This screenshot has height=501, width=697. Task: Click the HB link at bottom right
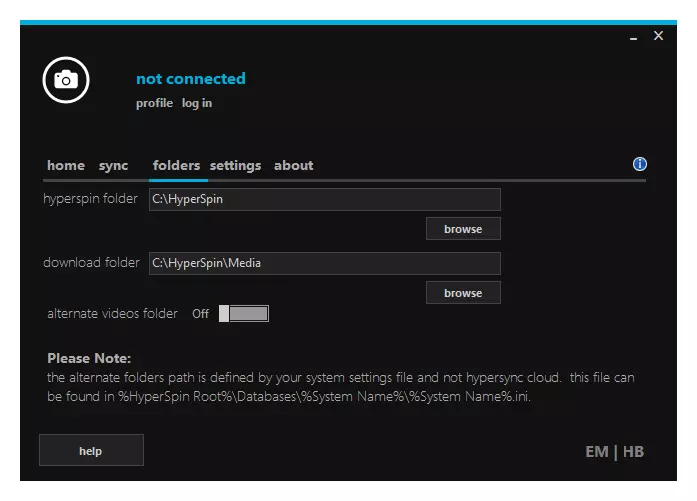tap(634, 452)
